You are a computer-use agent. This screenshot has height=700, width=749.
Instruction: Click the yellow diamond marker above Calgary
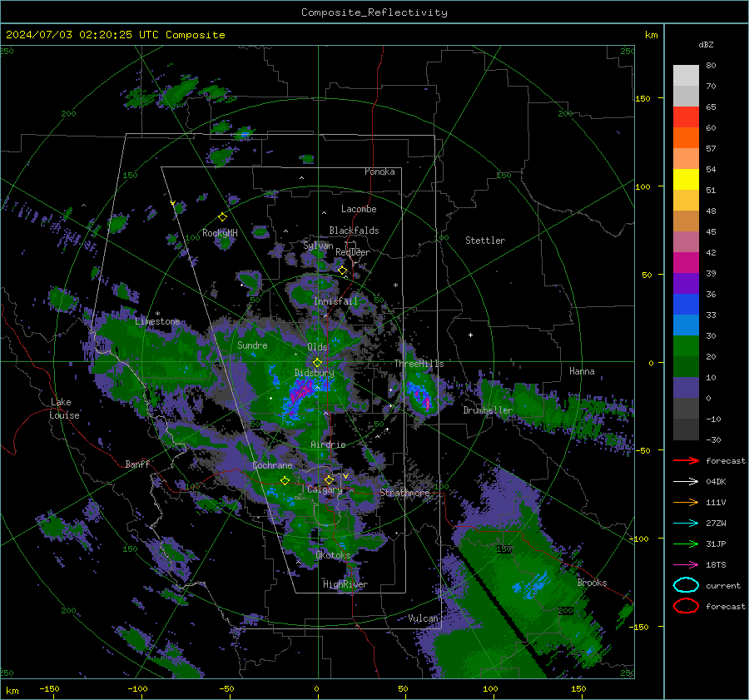point(329,479)
